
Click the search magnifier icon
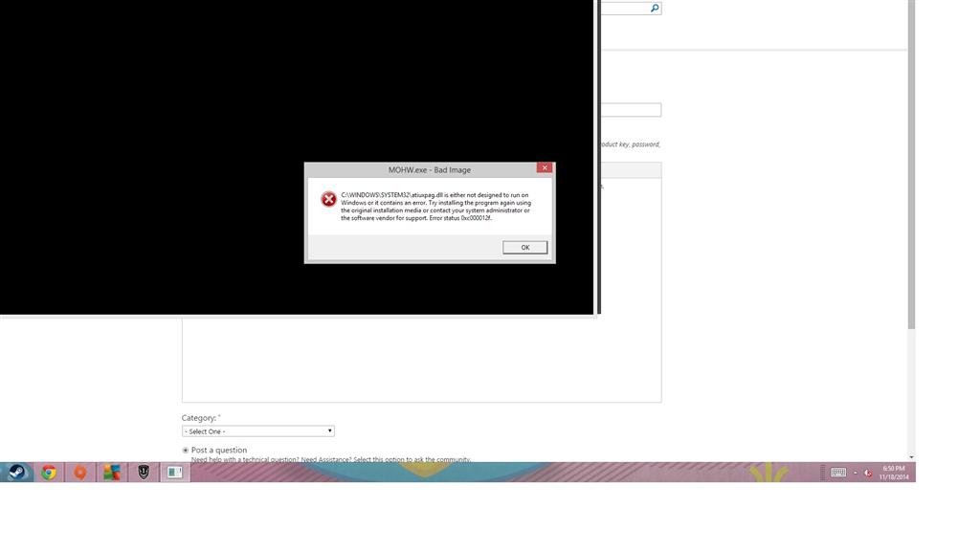click(655, 8)
